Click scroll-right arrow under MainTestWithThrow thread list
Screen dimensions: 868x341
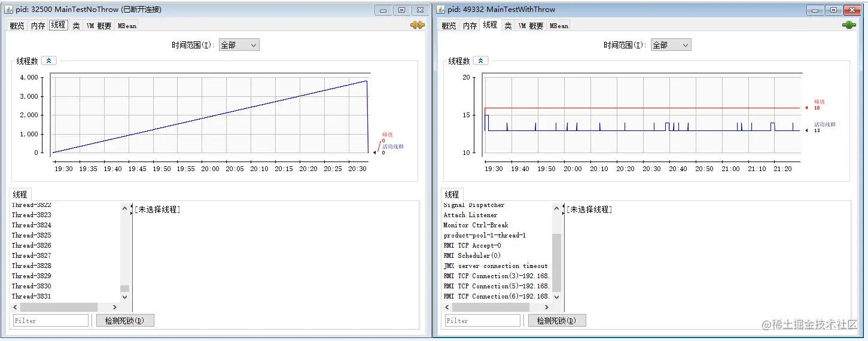[547, 307]
